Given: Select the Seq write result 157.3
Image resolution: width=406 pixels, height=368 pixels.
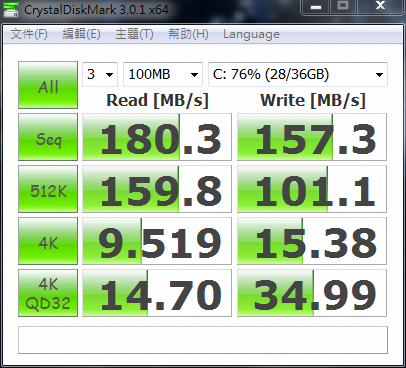Looking at the screenshot, I should (x=312, y=137).
